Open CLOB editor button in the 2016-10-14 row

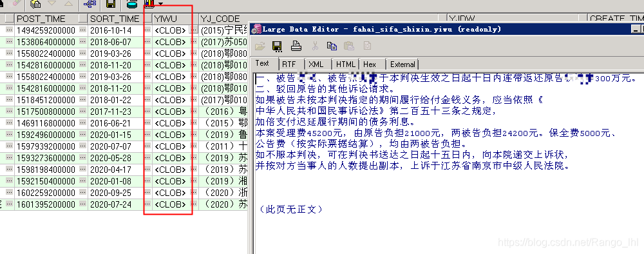tap(194, 30)
